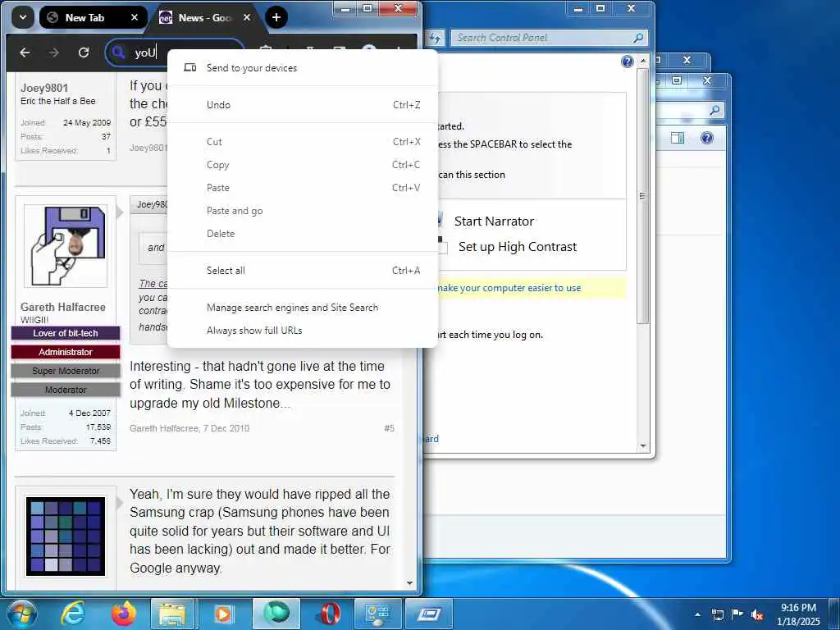Open Windows Media Player from taskbar
This screenshot has height=630, width=840.
(223, 614)
